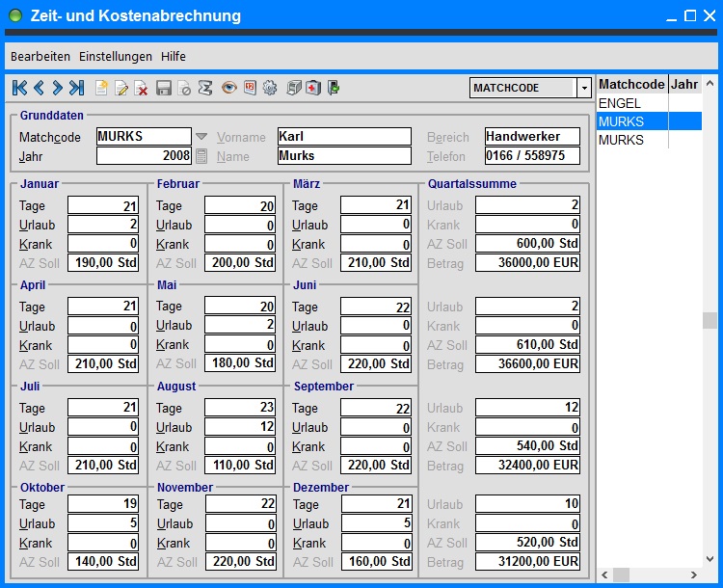Select ENGEL in the matchcode list

pos(620,103)
